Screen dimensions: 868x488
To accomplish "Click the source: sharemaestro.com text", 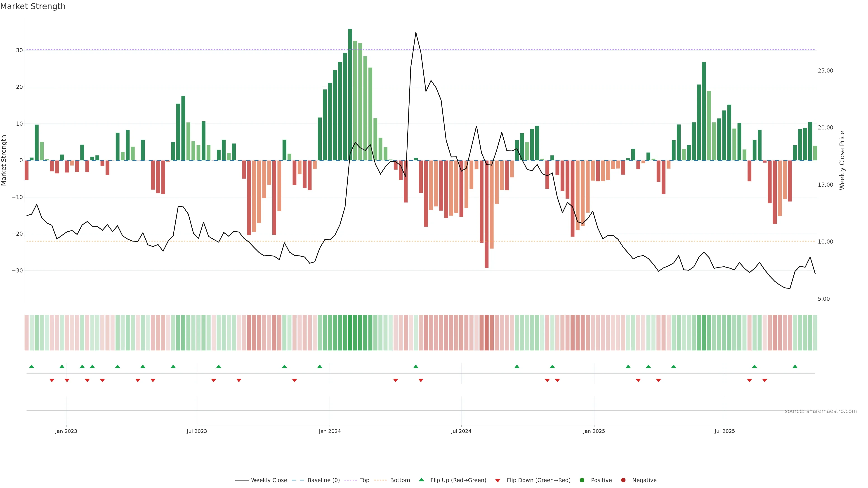I will tap(821, 411).
